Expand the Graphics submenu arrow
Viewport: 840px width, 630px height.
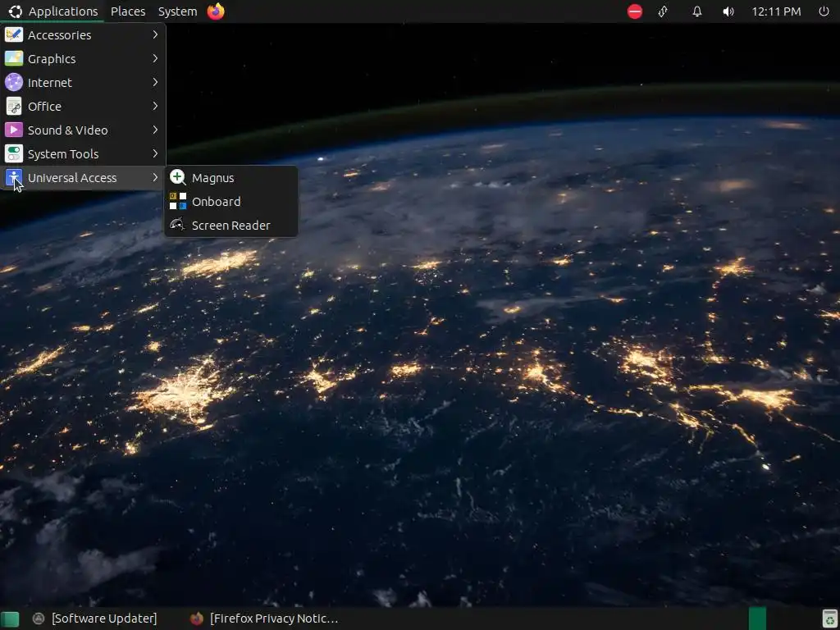click(x=155, y=58)
